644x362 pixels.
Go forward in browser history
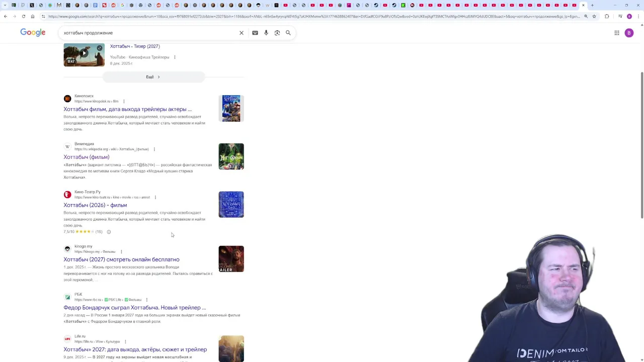click(x=15, y=16)
